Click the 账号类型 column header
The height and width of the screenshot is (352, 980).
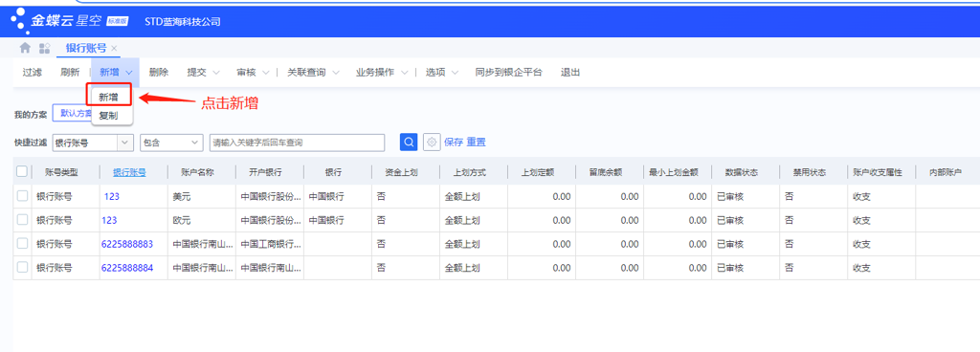click(x=62, y=172)
